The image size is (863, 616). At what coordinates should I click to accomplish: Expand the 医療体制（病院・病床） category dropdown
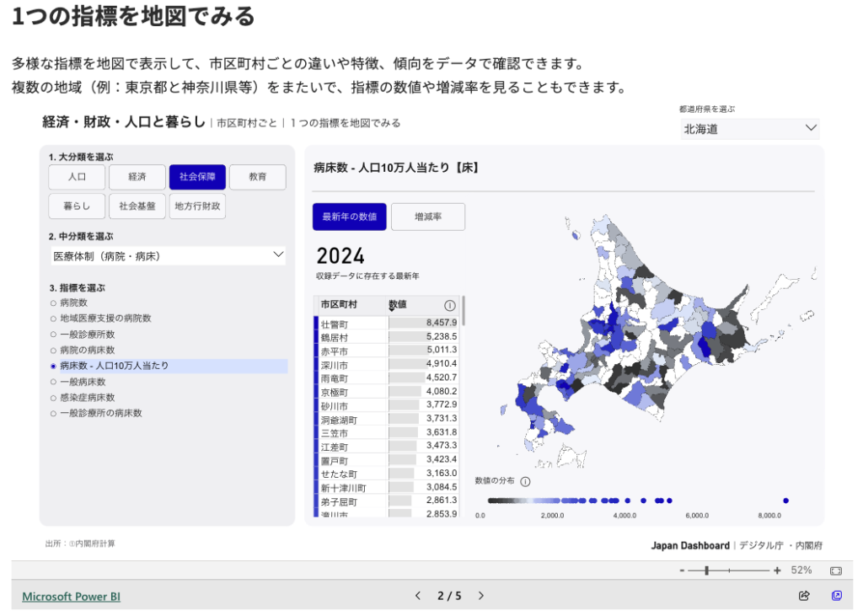(167, 255)
